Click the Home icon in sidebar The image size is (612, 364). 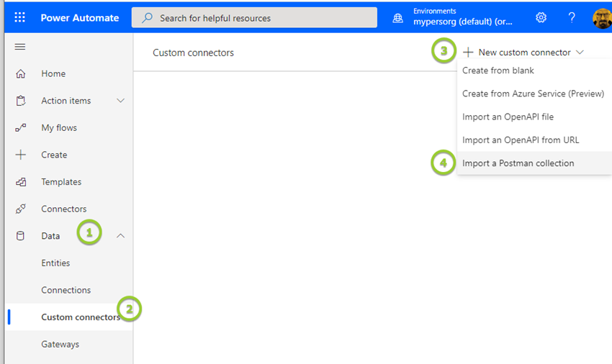(21, 73)
